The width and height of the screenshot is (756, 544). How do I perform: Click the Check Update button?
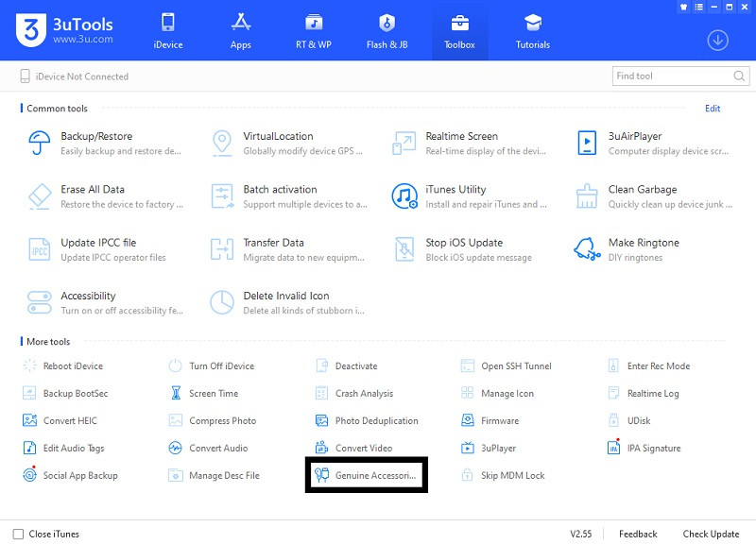(711, 534)
